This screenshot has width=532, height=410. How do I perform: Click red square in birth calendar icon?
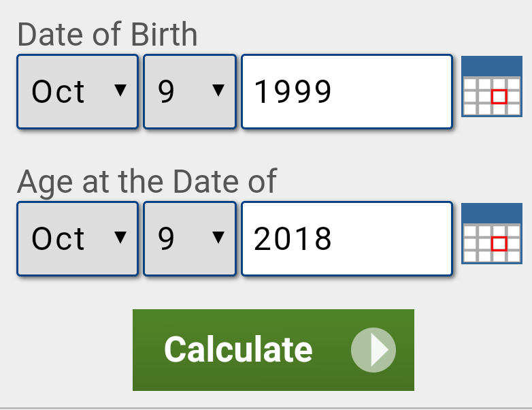(499, 96)
